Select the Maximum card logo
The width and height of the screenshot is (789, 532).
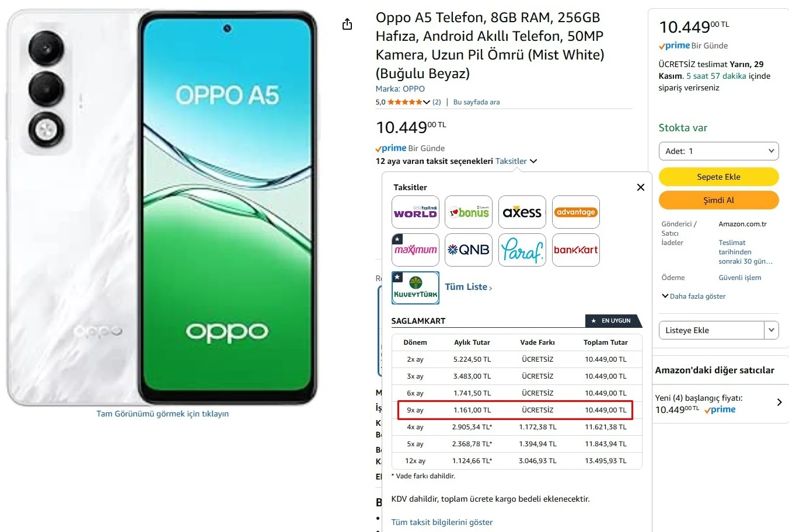click(x=415, y=250)
